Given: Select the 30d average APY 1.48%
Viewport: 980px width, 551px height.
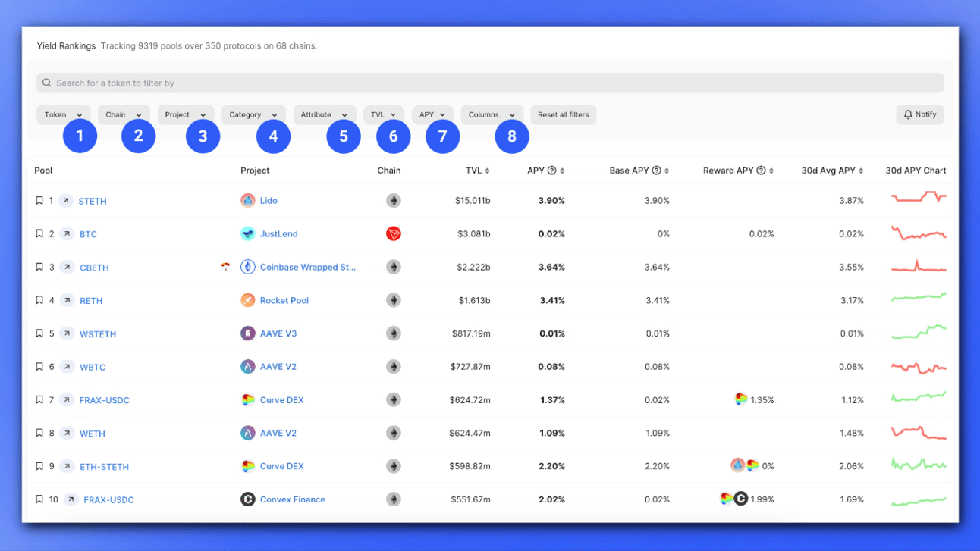Looking at the screenshot, I should coord(851,434).
